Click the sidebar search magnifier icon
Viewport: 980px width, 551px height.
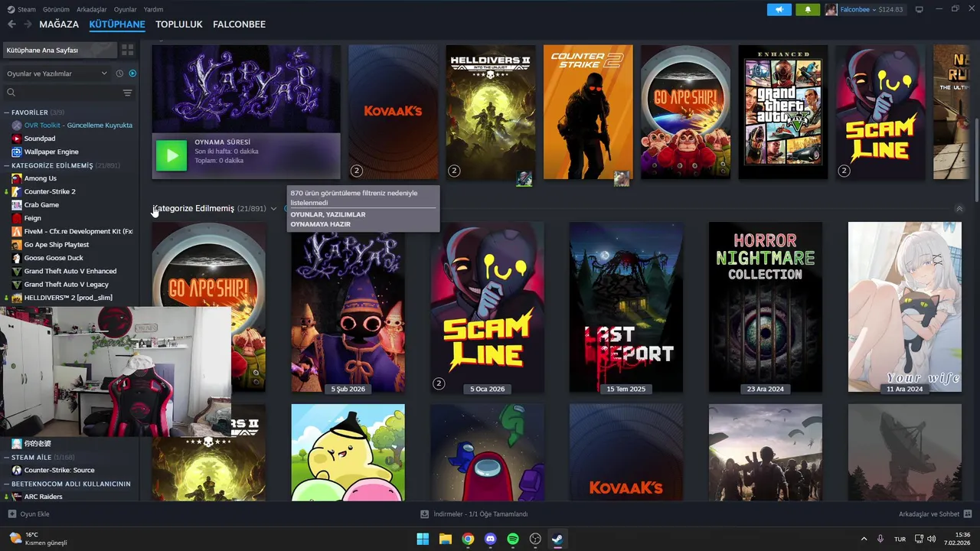[x=11, y=93]
